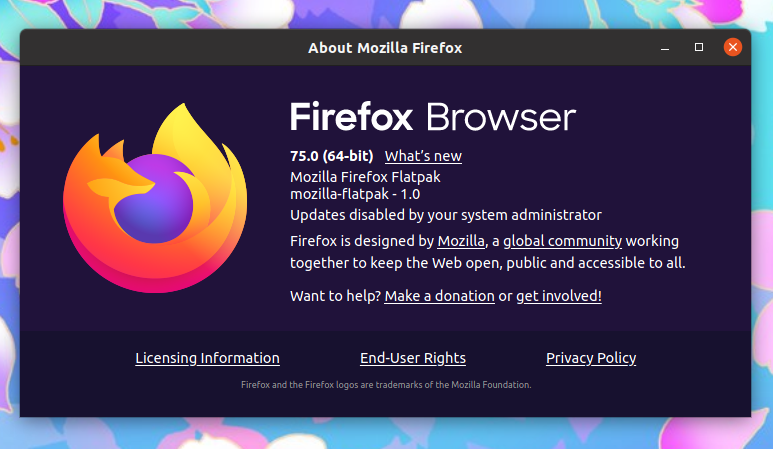Select the 75.0 (64-bit) version text
Image resolution: width=773 pixels, height=449 pixels.
tap(332, 156)
